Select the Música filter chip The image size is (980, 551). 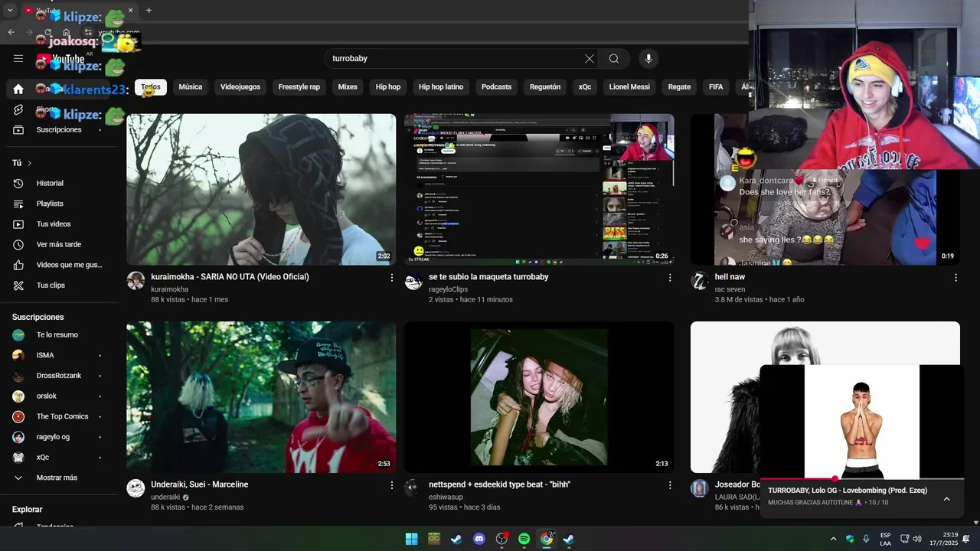pos(191,87)
